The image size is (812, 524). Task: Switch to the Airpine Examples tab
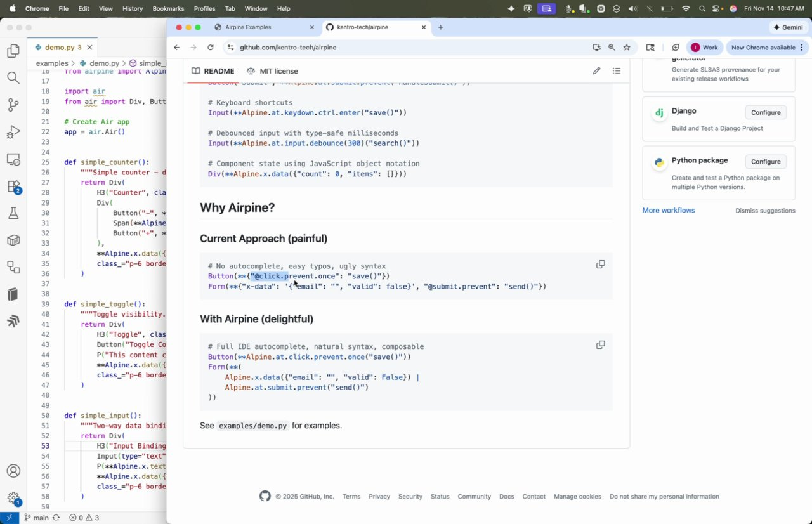(248, 27)
